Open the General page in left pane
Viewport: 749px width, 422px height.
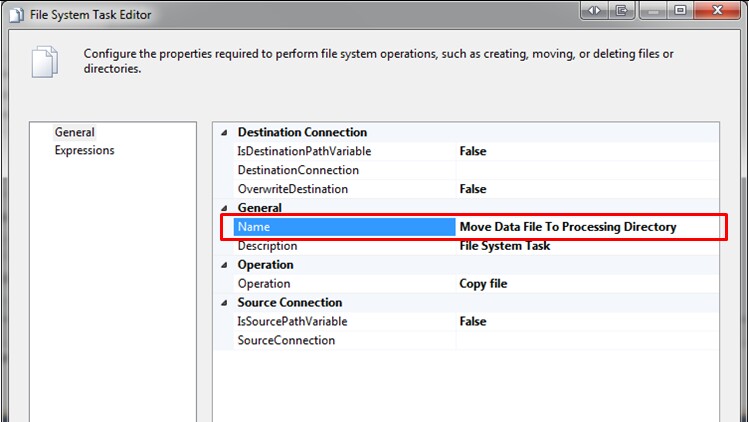point(75,132)
